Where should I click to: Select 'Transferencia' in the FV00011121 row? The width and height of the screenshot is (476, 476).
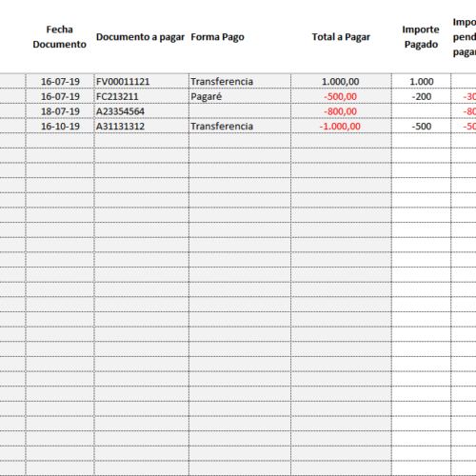(x=240, y=81)
